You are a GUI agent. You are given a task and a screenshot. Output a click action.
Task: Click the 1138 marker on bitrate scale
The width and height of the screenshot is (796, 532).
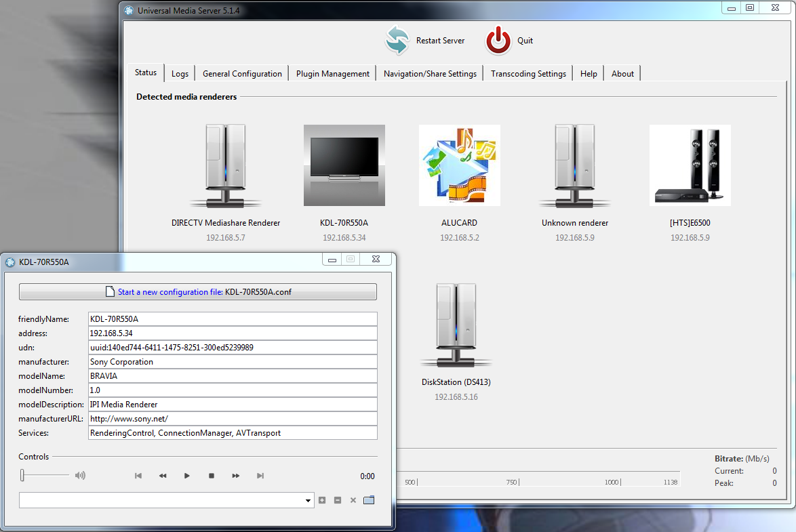670,482
